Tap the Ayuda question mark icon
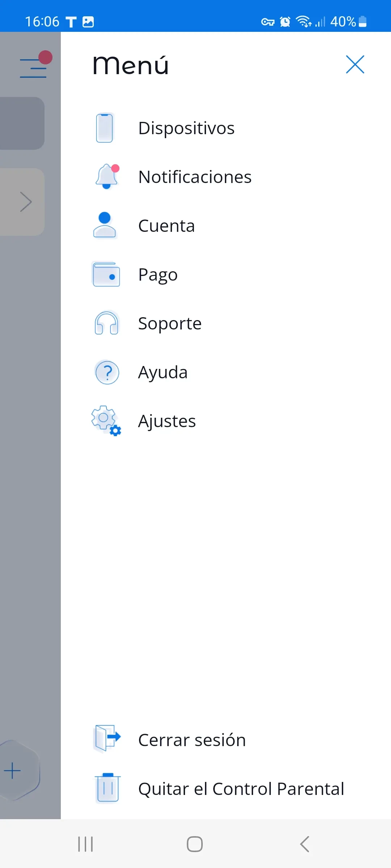 click(107, 372)
